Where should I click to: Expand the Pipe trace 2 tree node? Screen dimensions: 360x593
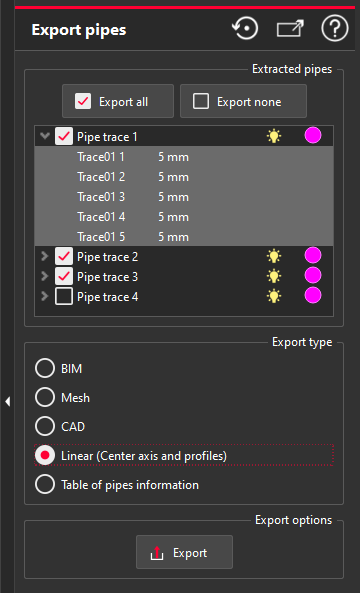point(45,256)
